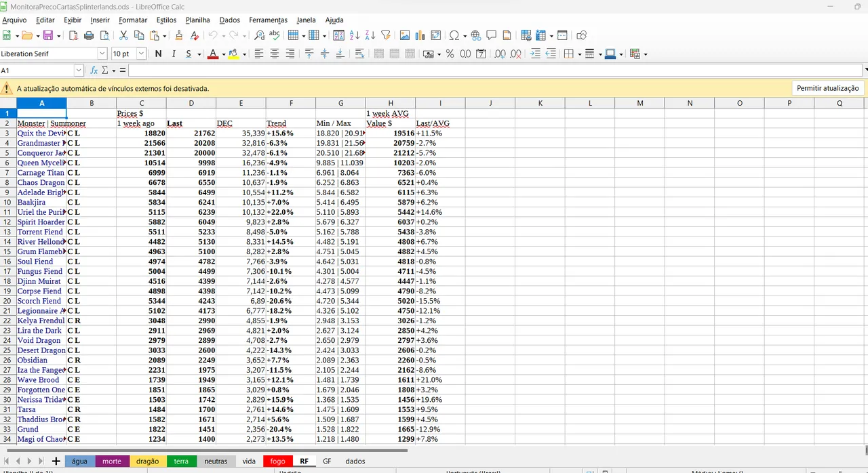The image size is (868, 473).
Task: Insert special character omega symbol
Action: click(x=454, y=35)
